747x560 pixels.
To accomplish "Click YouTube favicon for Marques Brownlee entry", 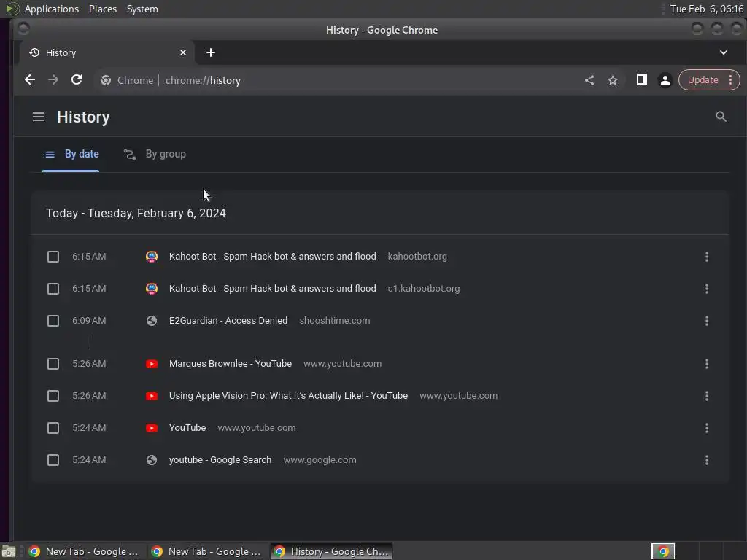I will (x=152, y=364).
